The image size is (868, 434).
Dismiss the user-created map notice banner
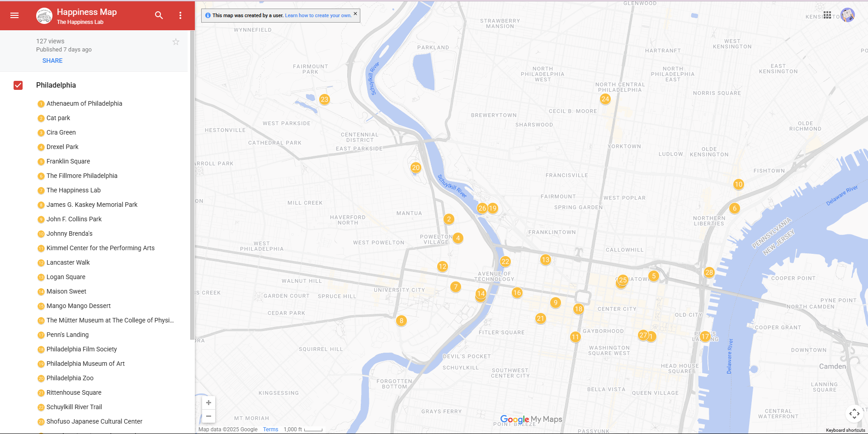tap(355, 14)
